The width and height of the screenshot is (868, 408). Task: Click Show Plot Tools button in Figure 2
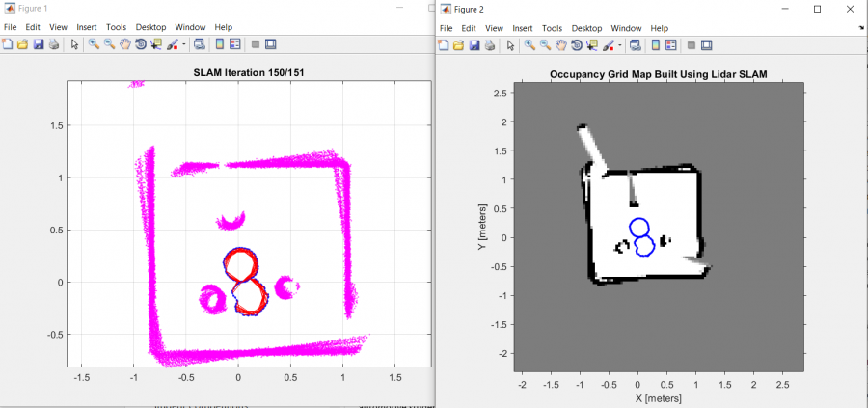coord(707,44)
